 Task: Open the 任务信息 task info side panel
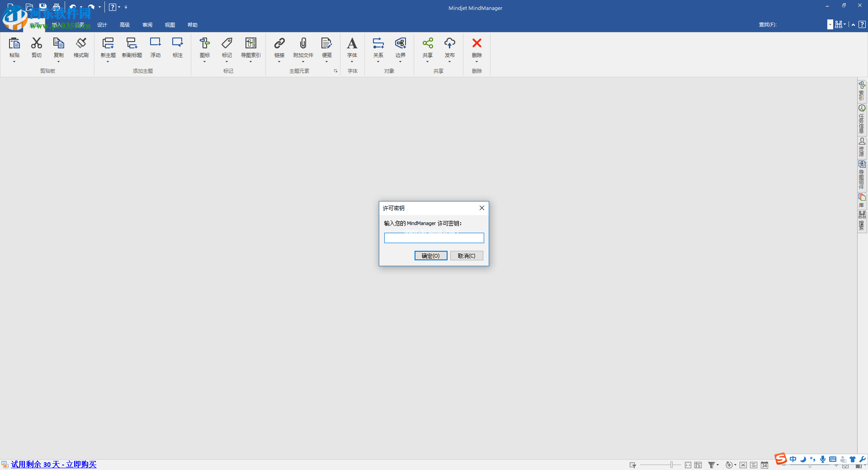pos(862,119)
